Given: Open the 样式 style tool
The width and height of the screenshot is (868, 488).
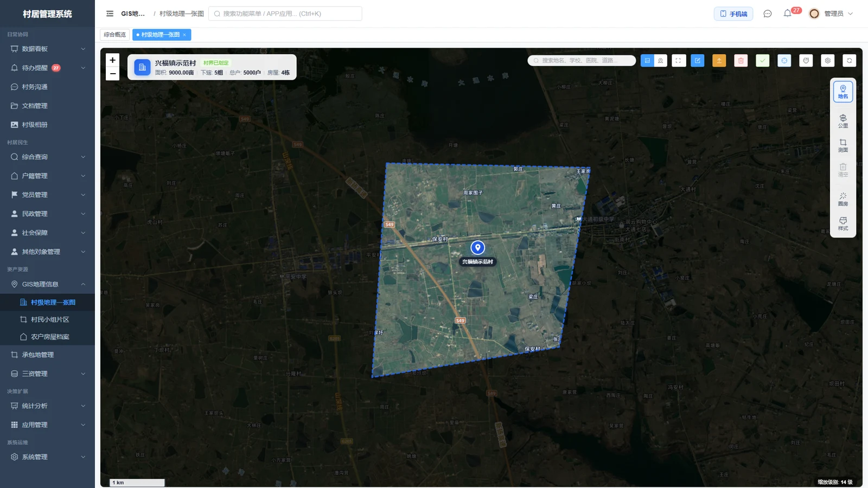Looking at the screenshot, I should coord(843,223).
